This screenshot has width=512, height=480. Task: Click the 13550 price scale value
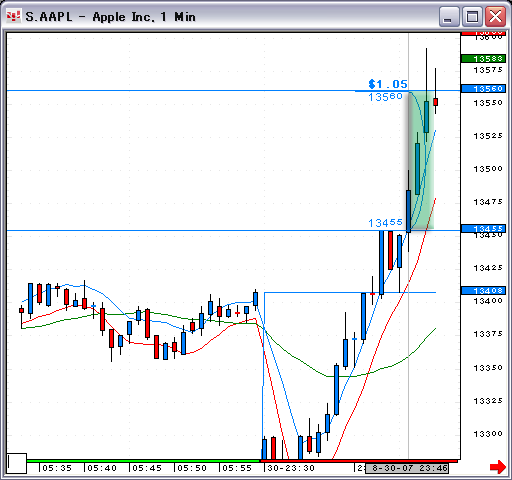point(488,103)
